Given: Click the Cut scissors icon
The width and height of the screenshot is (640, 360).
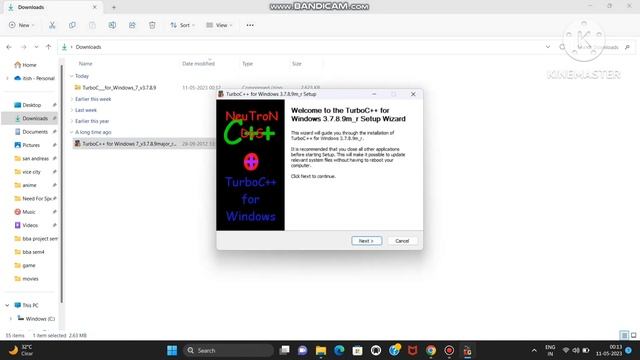Looking at the screenshot, I should click(52, 25).
